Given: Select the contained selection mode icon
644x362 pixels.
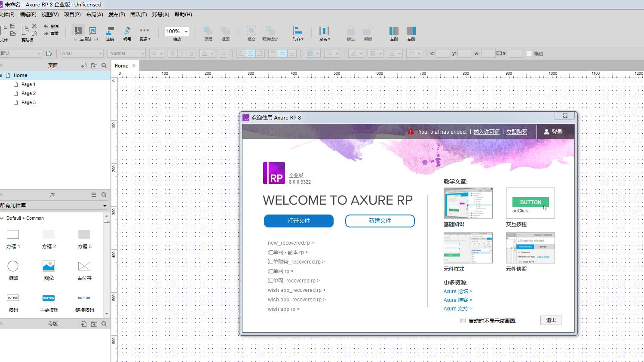Looking at the screenshot, I should point(92,31).
